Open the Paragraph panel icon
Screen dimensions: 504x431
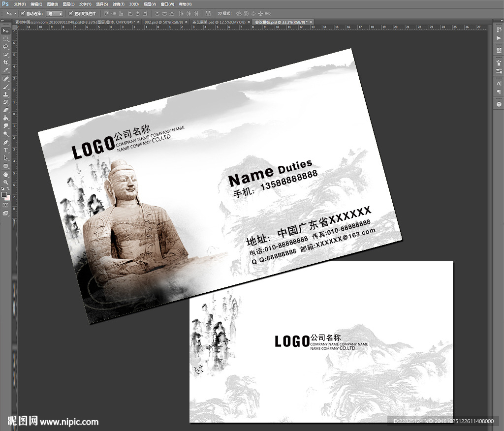pos(499,92)
